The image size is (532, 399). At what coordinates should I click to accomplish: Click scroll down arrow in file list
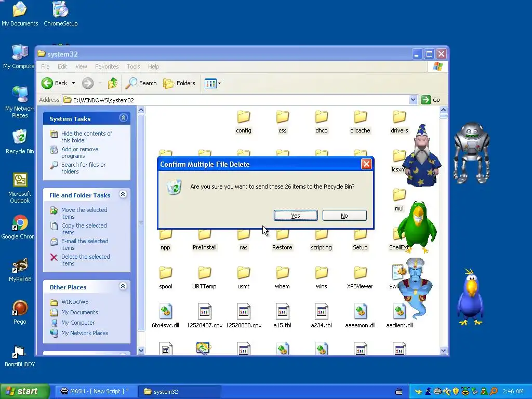pyautogui.click(x=443, y=351)
